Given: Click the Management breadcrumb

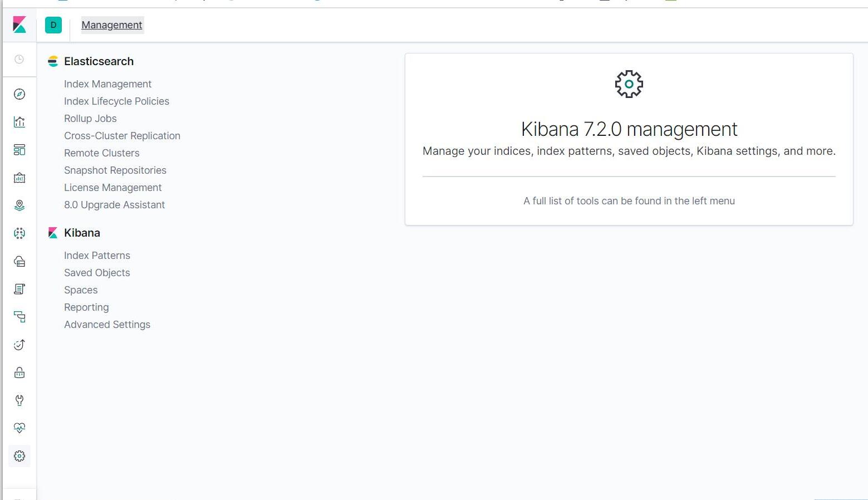Looking at the screenshot, I should click(x=112, y=25).
